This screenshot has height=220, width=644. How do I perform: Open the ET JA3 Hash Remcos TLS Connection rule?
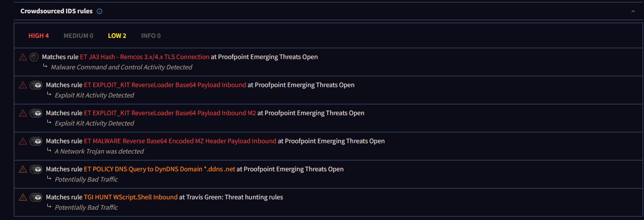[x=145, y=57]
